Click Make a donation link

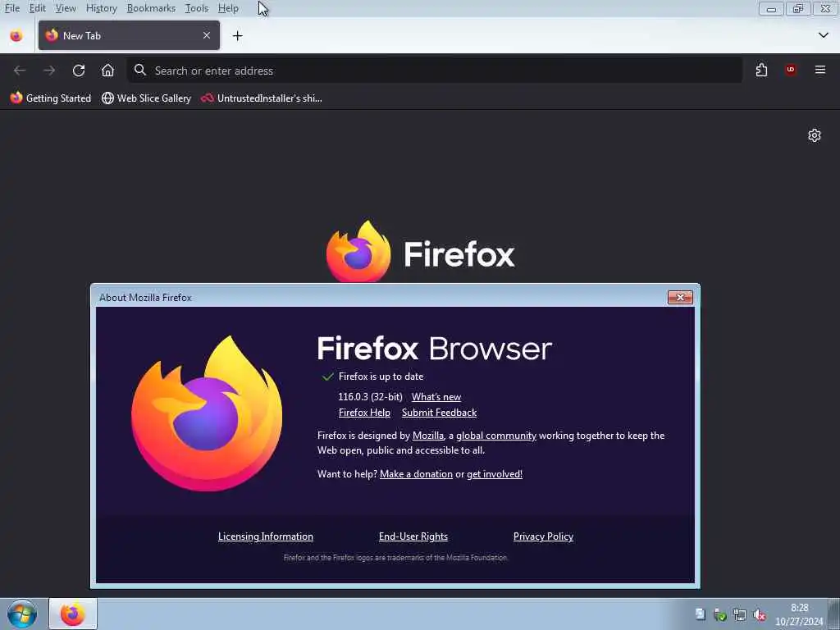(416, 474)
